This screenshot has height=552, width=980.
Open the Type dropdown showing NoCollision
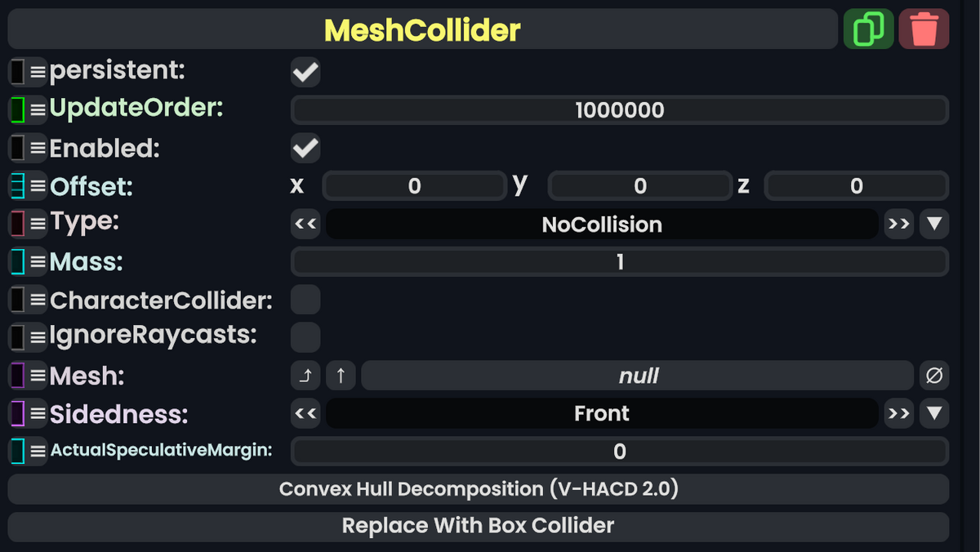tap(934, 224)
